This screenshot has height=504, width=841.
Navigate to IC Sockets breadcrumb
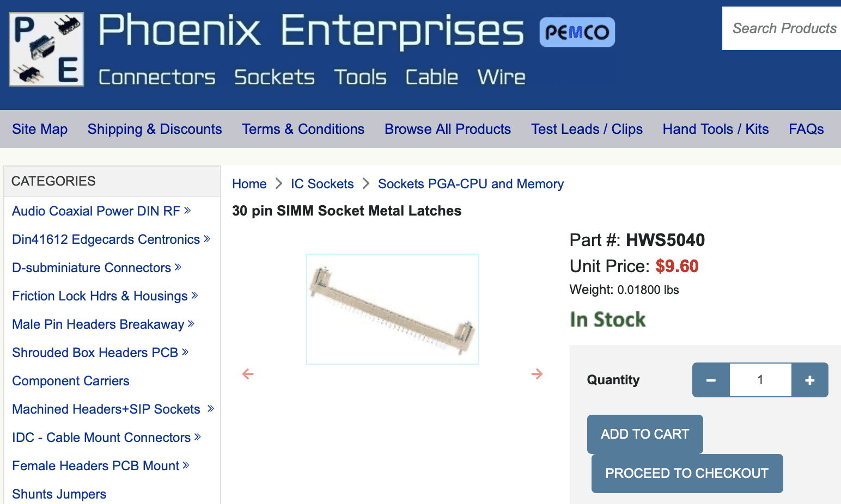(322, 184)
